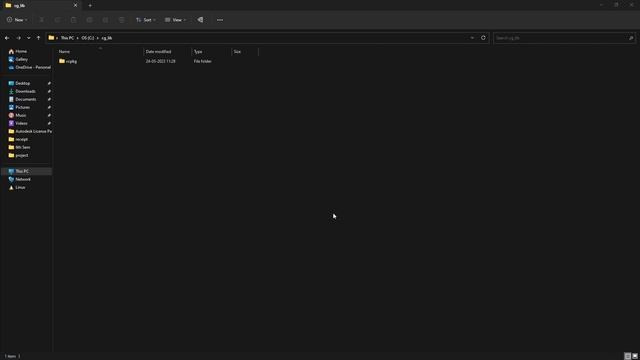Open the New item dropdown
640x360 pixels.
coord(17,20)
